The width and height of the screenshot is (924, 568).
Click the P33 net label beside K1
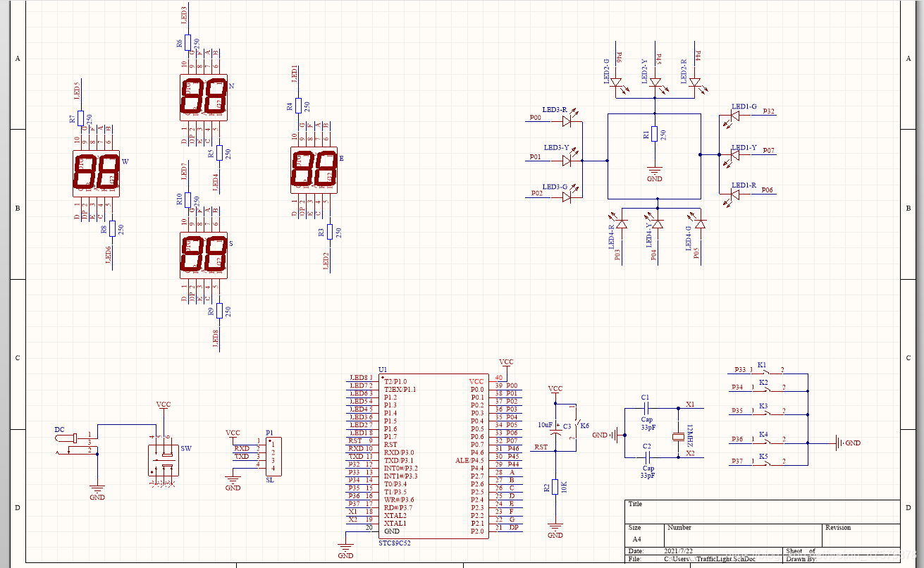[740, 369]
